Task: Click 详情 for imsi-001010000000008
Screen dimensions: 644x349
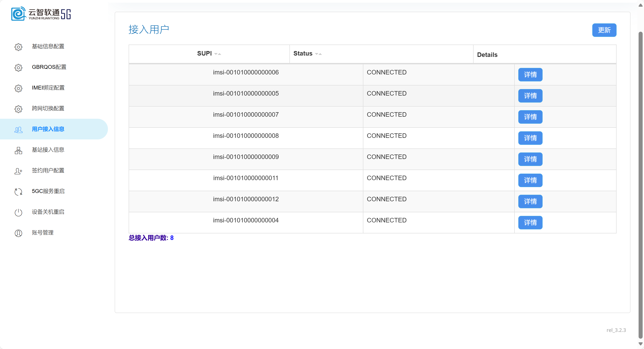Action: [530, 138]
